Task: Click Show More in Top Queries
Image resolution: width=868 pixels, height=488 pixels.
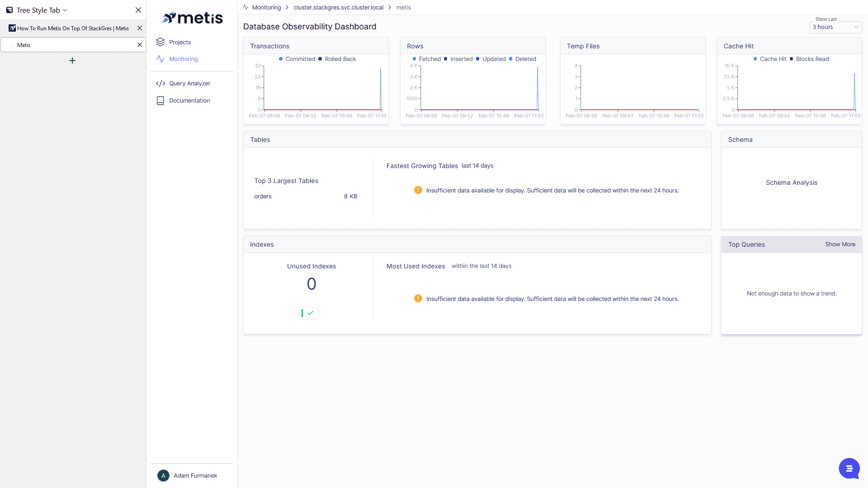Action: coord(840,244)
